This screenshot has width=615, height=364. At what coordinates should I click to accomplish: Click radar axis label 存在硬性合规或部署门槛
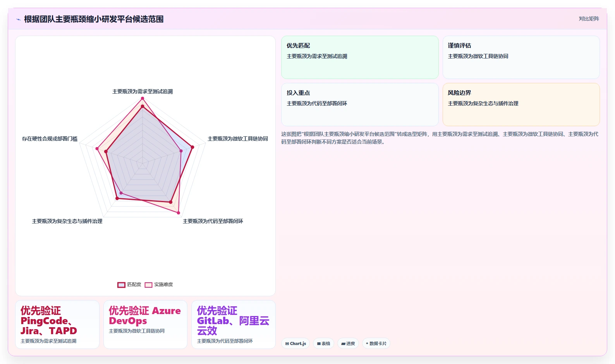point(50,139)
